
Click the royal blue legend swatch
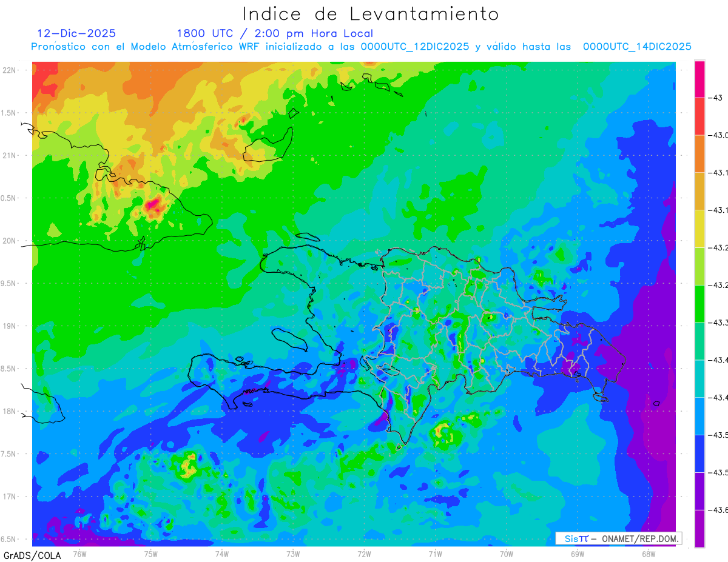point(699,453)
